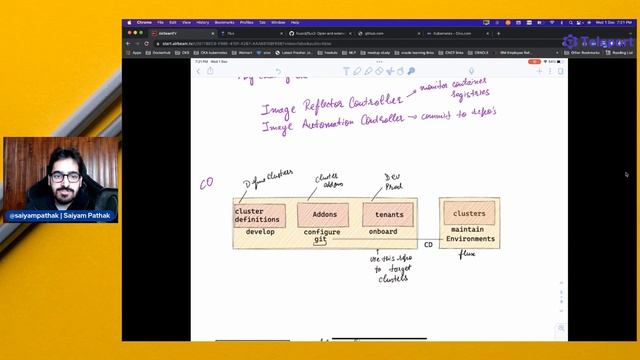Open the Profiles menu
This screenshot has width=640, height=360.
coord(247,23)
